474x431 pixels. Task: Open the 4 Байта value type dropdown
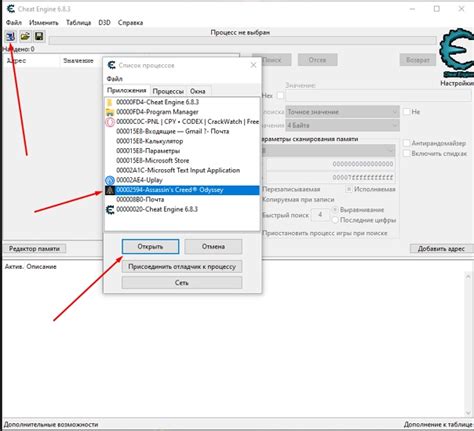click(x=342, y=126)
